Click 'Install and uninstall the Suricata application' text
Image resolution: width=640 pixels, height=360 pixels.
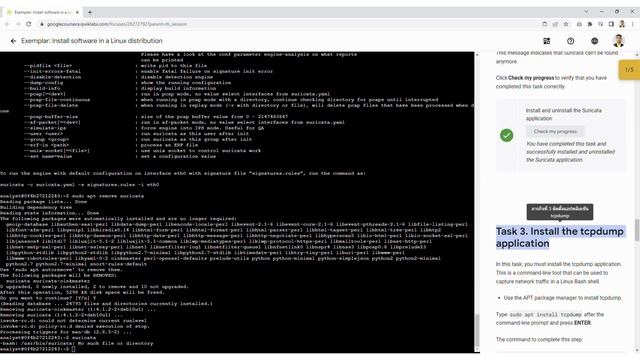pyautogui.click(x=563, y=114)
